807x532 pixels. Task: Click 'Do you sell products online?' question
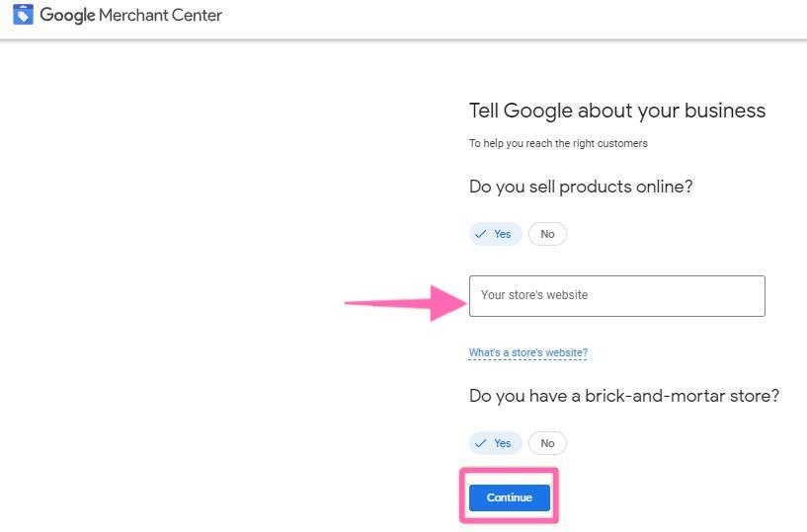(581, 187)
